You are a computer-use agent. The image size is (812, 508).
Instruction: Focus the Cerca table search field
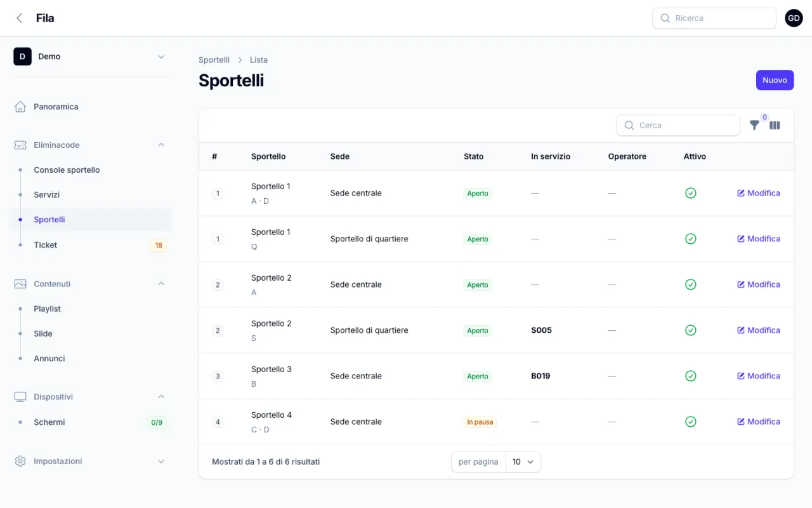click(678, 126)
